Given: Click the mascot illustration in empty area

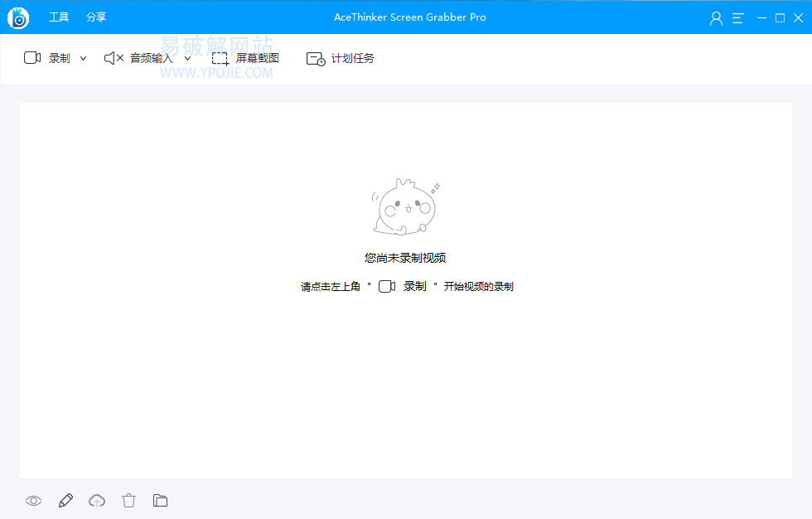Looking at the screenshot, I should coord(405,206).
